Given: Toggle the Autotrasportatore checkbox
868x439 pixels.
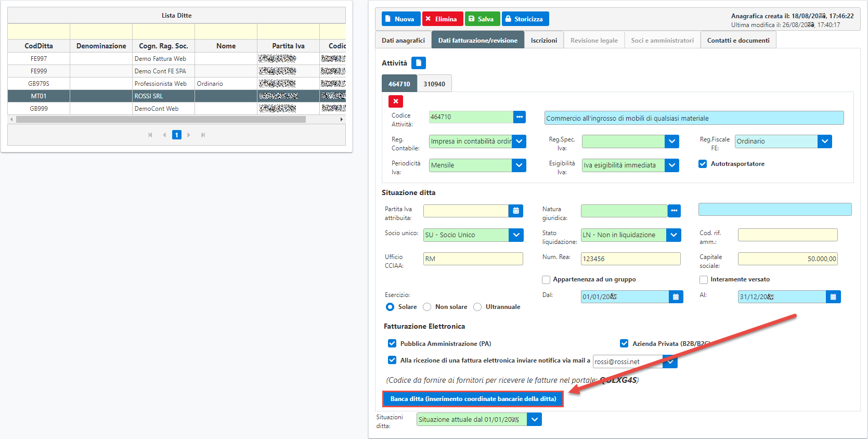Looking at the screenshot, I should click(703, 164).
